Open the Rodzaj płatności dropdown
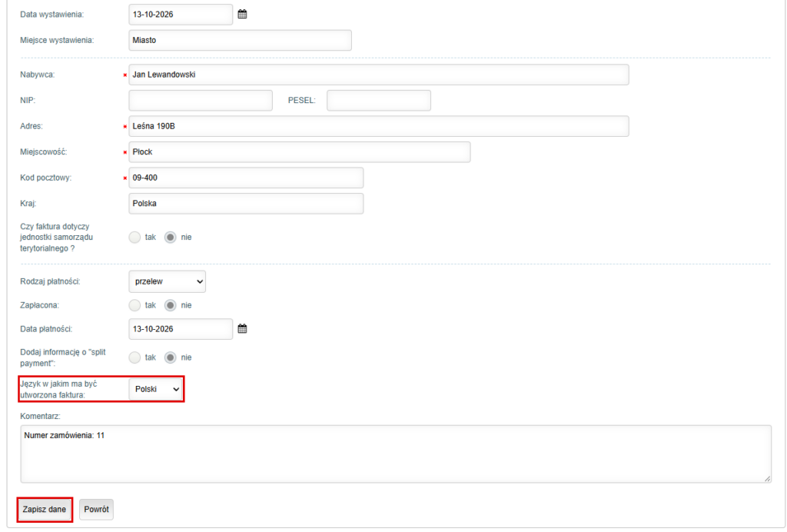The width and height of the screenshot is (787, 532). pyautogui.click(x=167, y=281)
